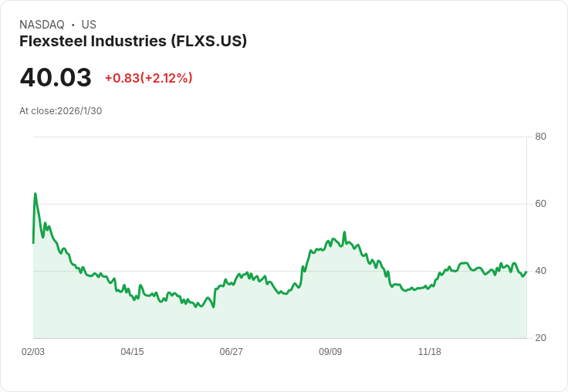Click the NASDAQ exchange label
Viewport: 568px width, 392px height.
click(x=42, y=25)
